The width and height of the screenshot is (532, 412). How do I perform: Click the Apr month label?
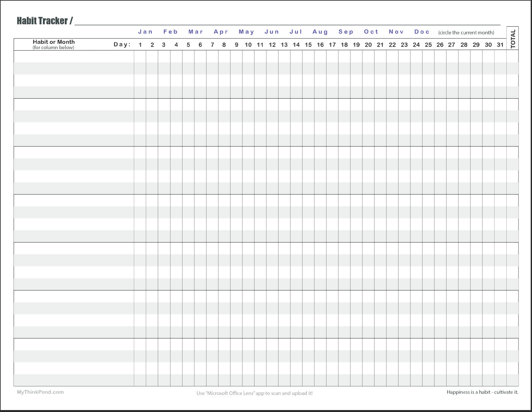[221, 32]
